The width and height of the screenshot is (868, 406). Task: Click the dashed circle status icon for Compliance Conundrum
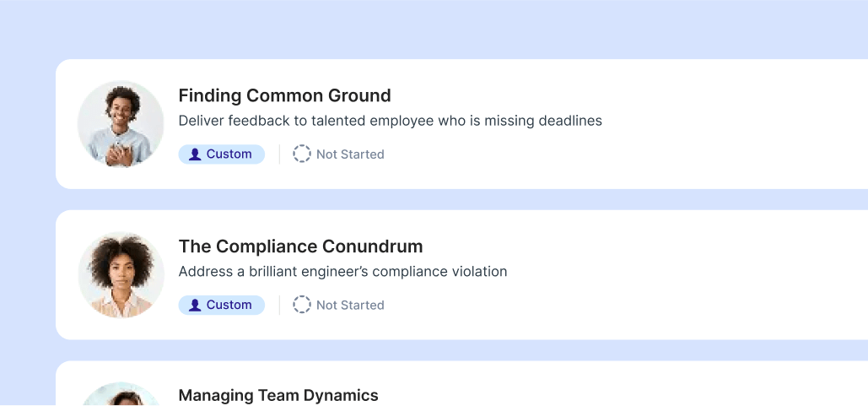(x=302, y=305)
